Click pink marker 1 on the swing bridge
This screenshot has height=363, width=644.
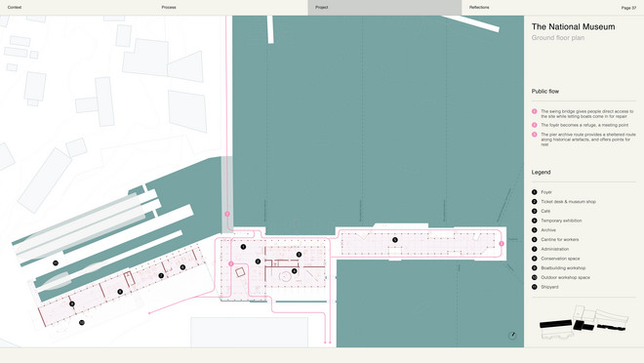coord(227,214)
